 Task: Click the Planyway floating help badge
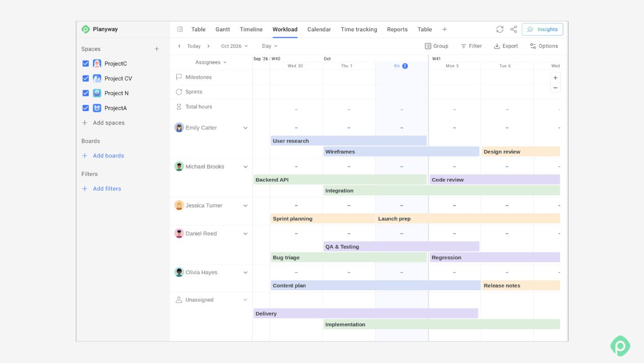click(620, 346)
